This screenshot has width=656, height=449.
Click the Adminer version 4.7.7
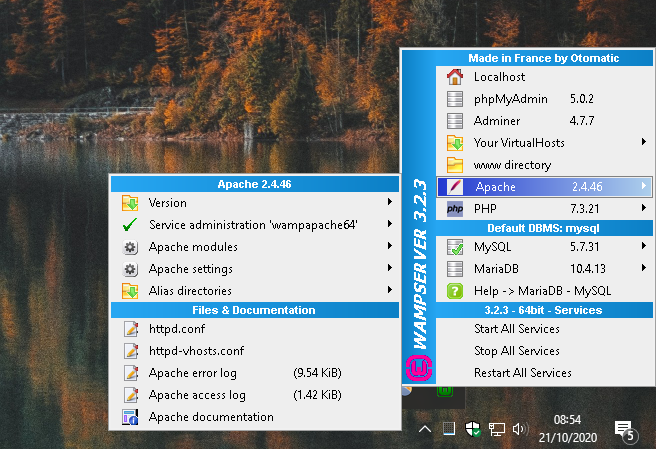[x=582, y=121]
